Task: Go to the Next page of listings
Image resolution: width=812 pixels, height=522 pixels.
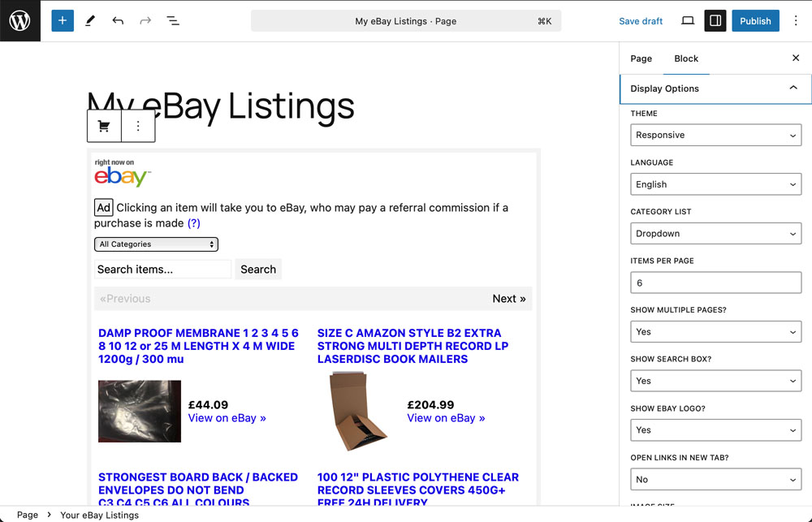Action: pos(508,299)
